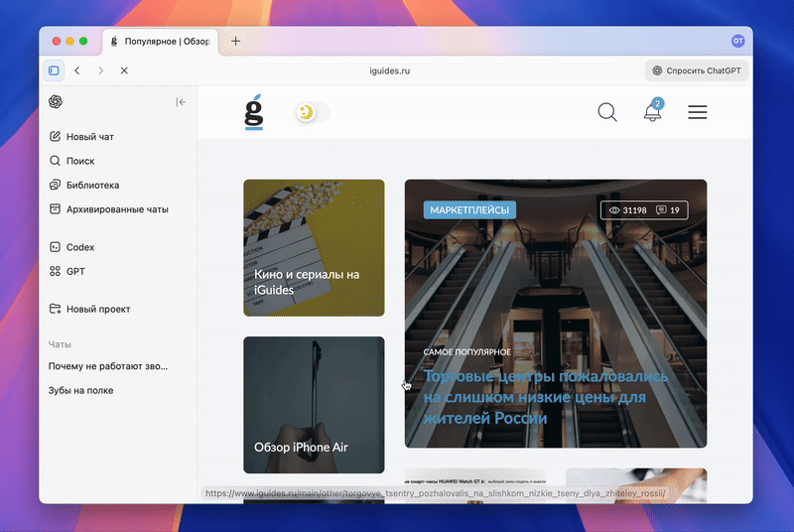
Task: Open chat 'Почему не работают зво...'
Action: tap(108, 366)
